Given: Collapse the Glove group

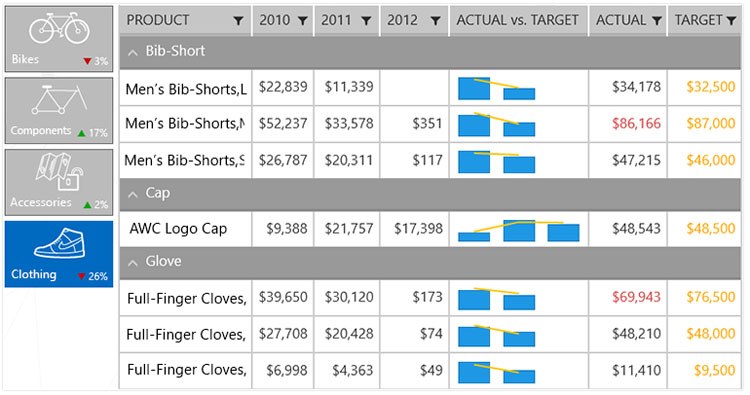Looking at the screenshot, I should point(133,263).
